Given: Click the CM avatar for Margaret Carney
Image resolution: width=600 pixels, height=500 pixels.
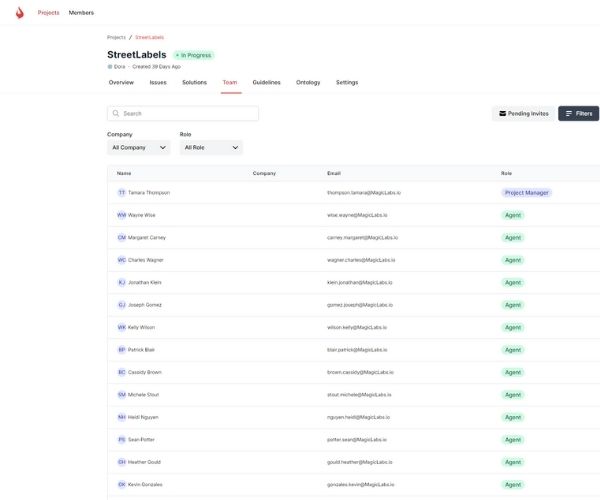Looking at the screenshot, I should click(122, 238).
